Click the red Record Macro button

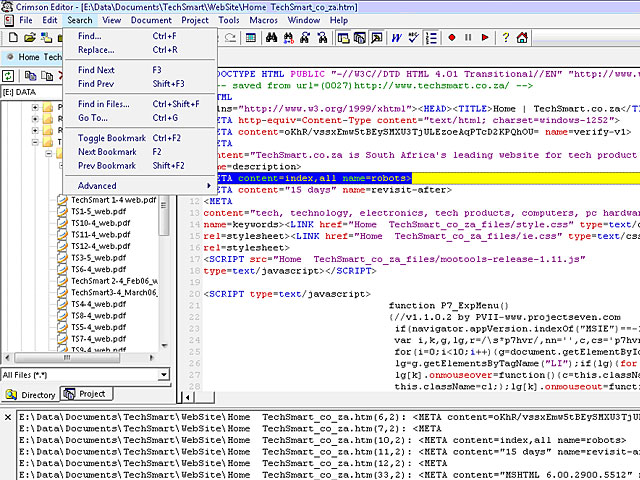pyautogui.click(x=452, y=38)
